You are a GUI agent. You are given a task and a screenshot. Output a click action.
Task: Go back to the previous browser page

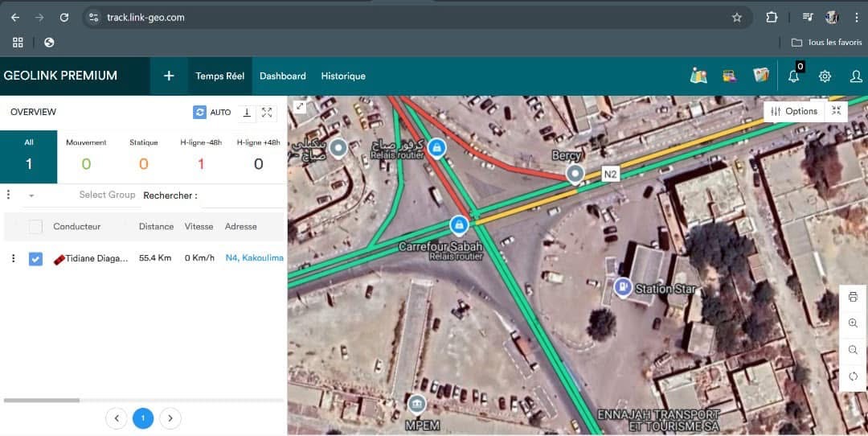tap(15, 18)
